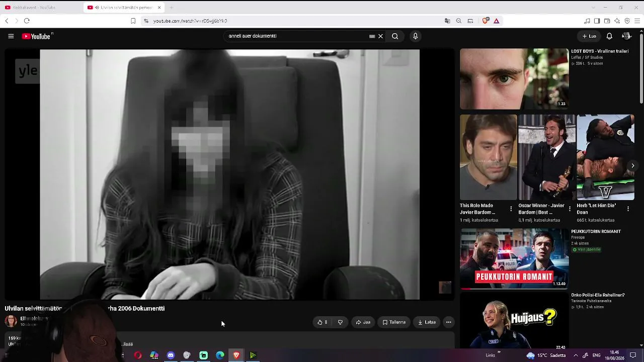644x362 pixels.
Task: Start voice search with the microphone
Action: (415, 36)
